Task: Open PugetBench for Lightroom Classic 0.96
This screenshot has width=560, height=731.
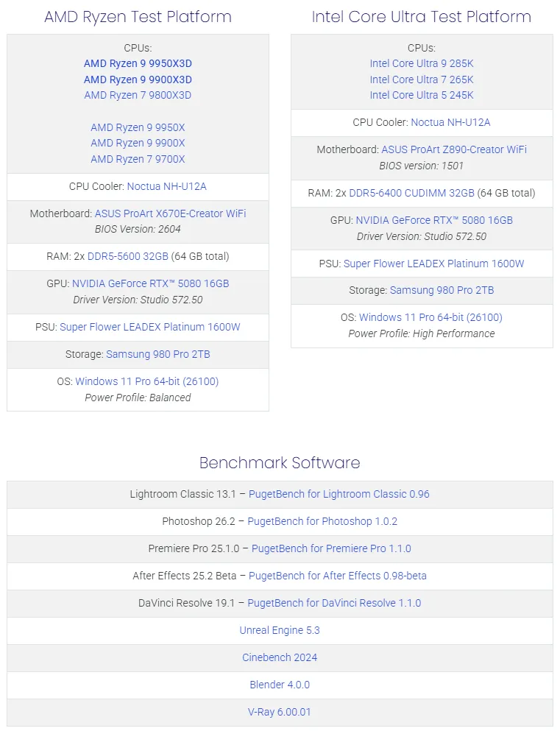Action: (339, 494)
